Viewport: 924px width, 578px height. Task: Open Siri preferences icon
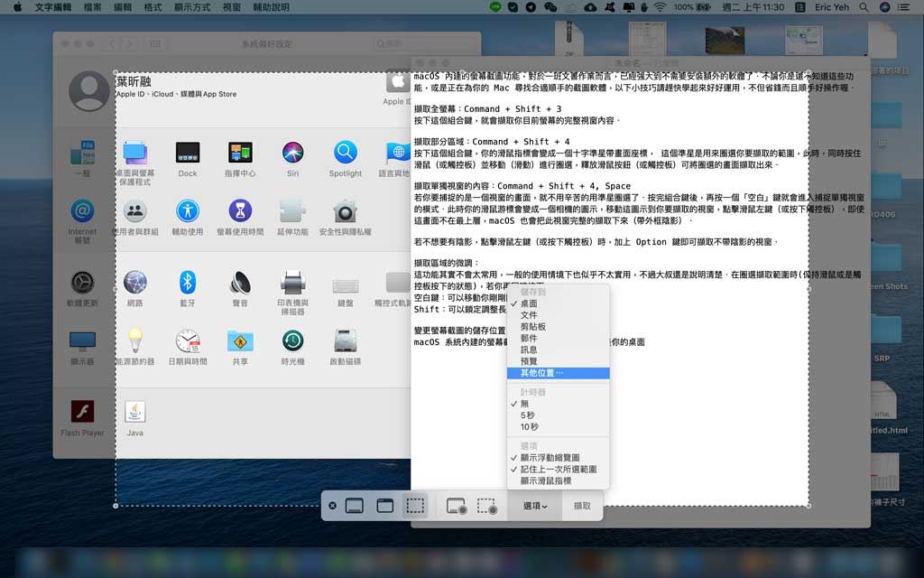tap(293, 153)
